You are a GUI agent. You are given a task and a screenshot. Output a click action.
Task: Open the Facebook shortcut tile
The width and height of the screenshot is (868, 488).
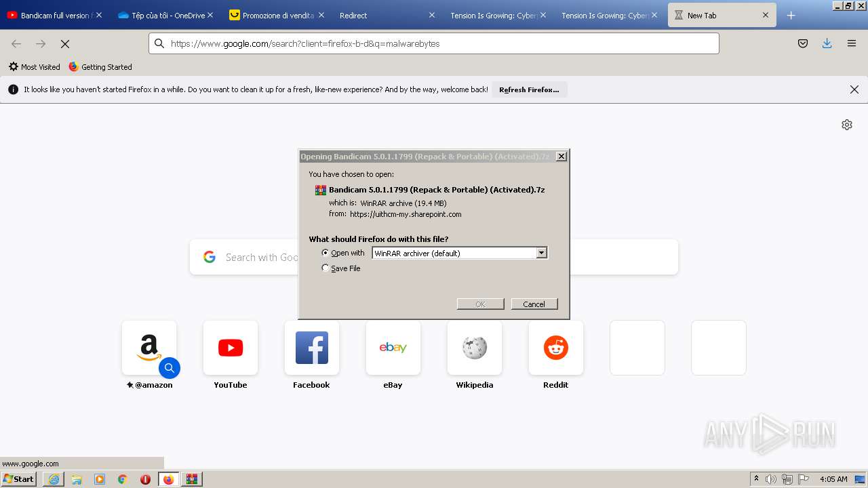point(312,348)
